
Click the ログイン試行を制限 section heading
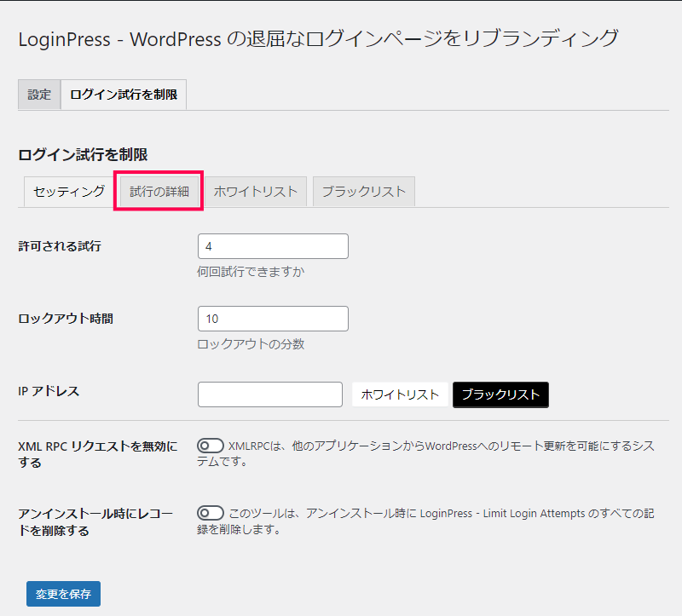(83, 155)
